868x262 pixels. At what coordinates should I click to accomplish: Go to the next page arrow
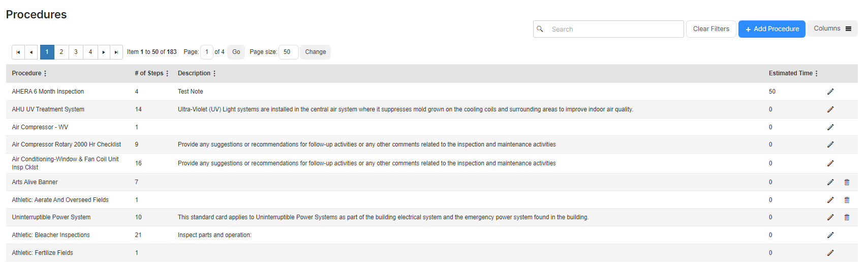[104, 52]
